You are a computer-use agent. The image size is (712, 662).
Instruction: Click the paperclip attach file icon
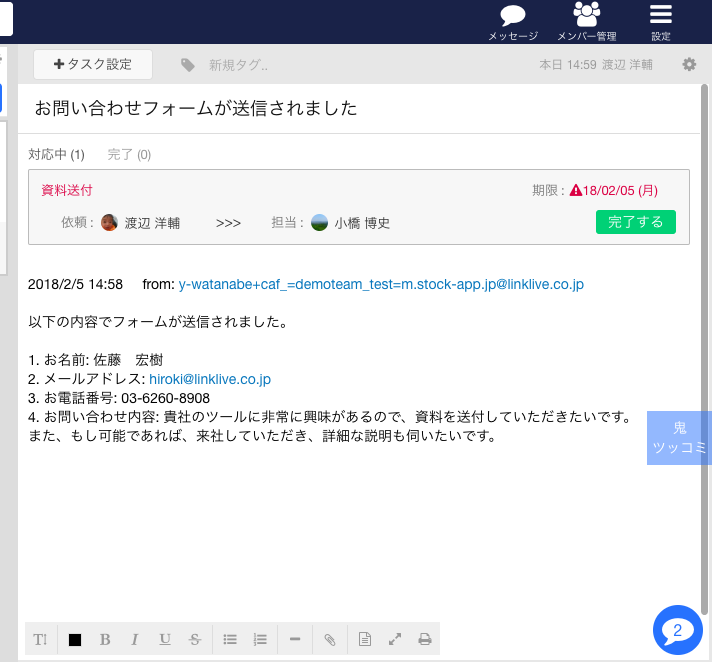(330, 639)
